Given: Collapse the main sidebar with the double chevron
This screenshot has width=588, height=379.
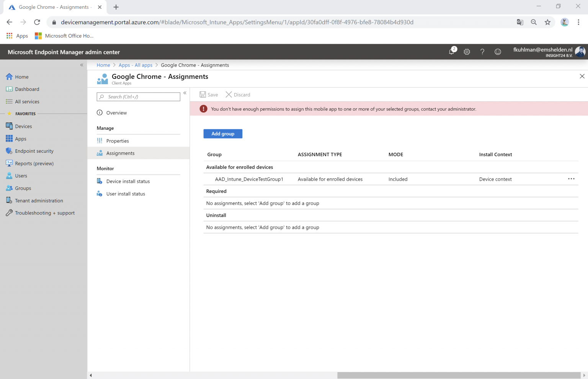Looking at the screenshot, I should (x=82, y=65).
